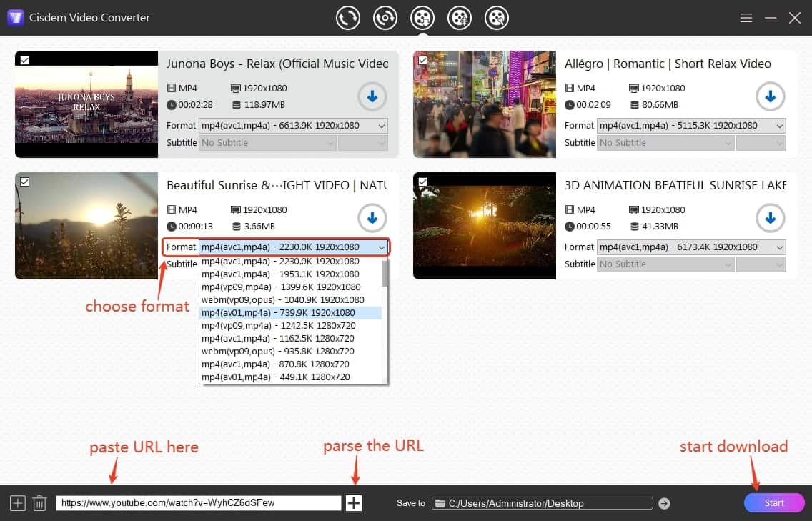This screenshot has width=812, height=521.
Task: Download the Beautiful Sunrise video
Action: [x=372, y=218]
